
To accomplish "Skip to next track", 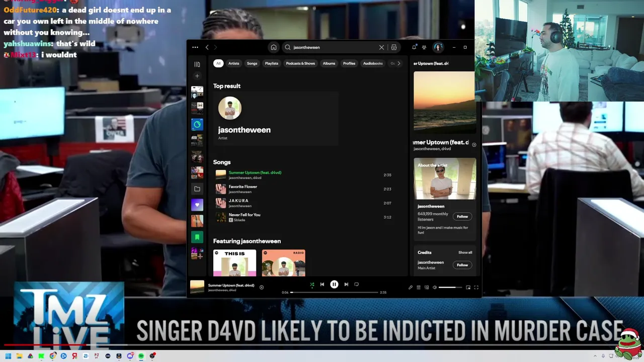I will click(x=346, y=285).
